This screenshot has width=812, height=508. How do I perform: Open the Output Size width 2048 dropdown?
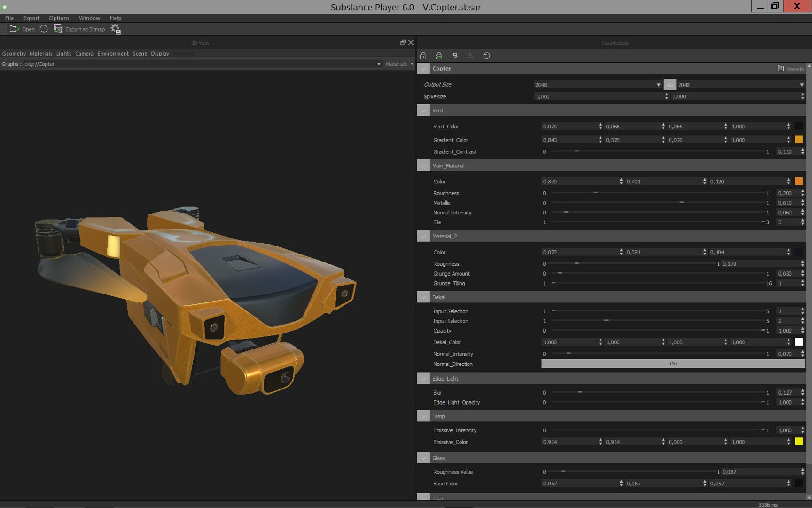coord(597,85)
